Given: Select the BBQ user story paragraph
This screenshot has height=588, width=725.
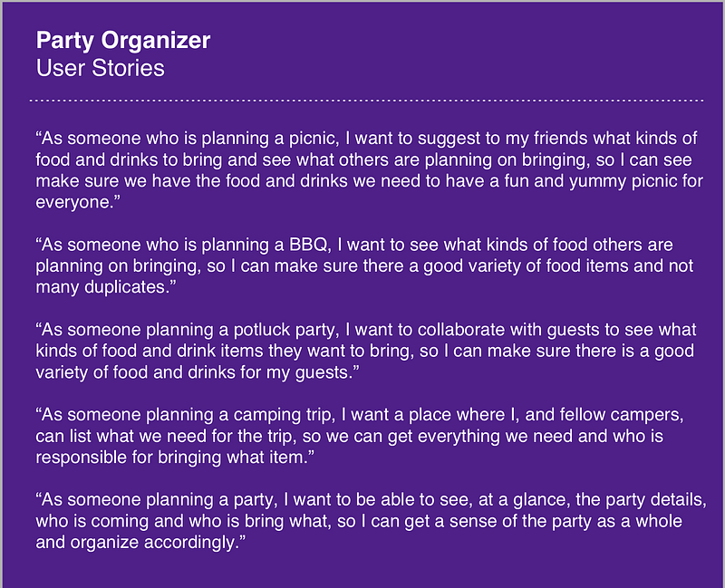Looking at the screenshot, I should [x=364, y=265].
